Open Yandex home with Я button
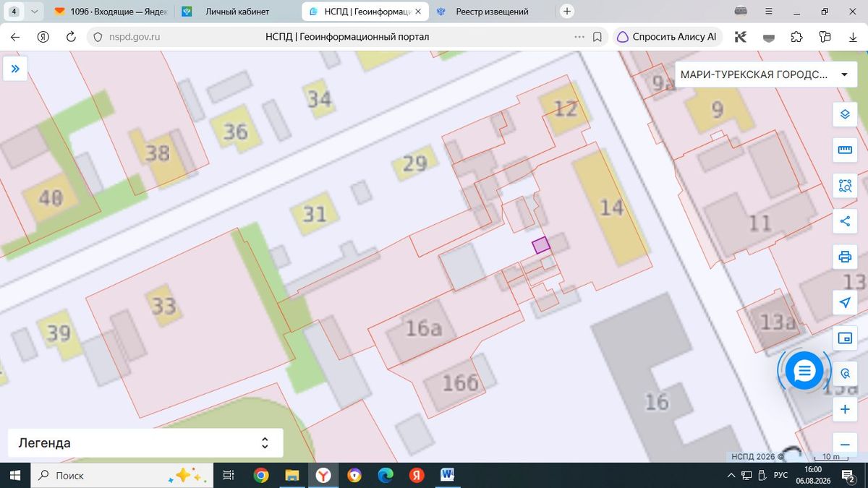The width and height of the screenshot is (868, 488). (x=43, y=37)
